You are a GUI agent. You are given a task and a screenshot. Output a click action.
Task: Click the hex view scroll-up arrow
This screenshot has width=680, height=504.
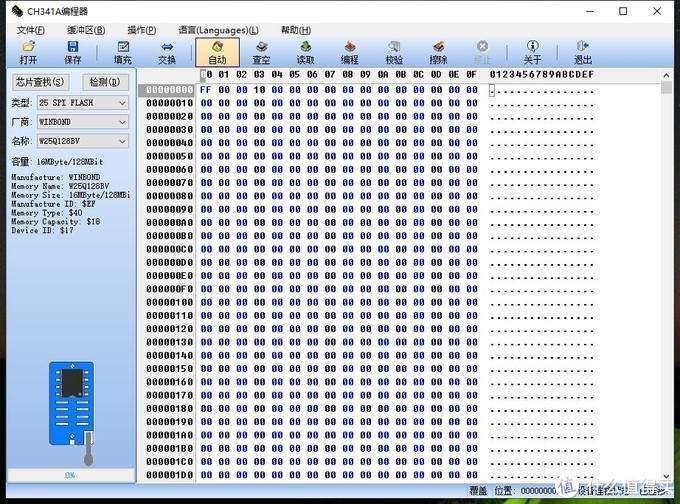pyautogui.click(x=666, y=75)
